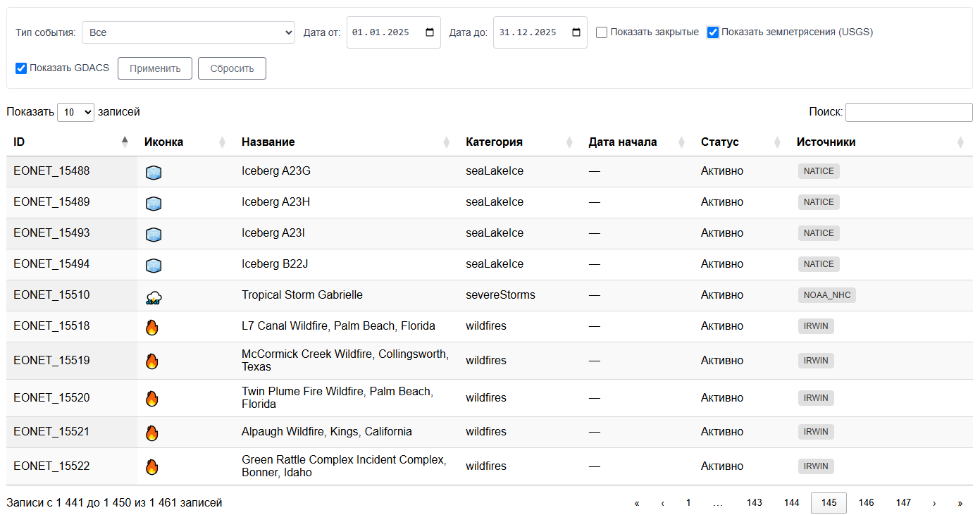Disable 'Показать GDACS' checkbox
The image size is (980, 515).
click(x=21, y=68)
